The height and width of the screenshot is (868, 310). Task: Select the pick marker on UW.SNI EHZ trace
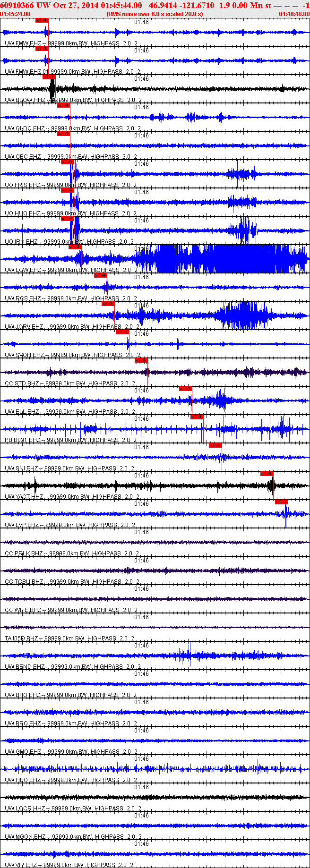(x=215, y=445)
